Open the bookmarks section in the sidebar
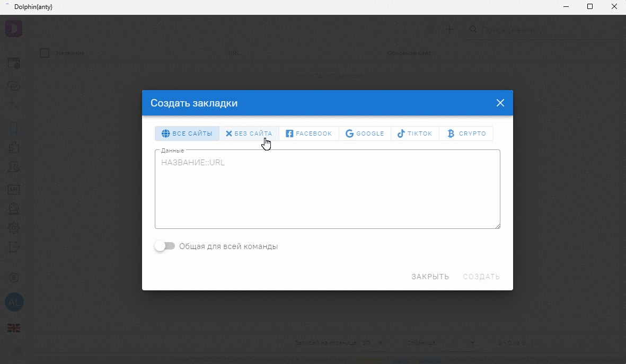626x364 pixels. point(14,128)
